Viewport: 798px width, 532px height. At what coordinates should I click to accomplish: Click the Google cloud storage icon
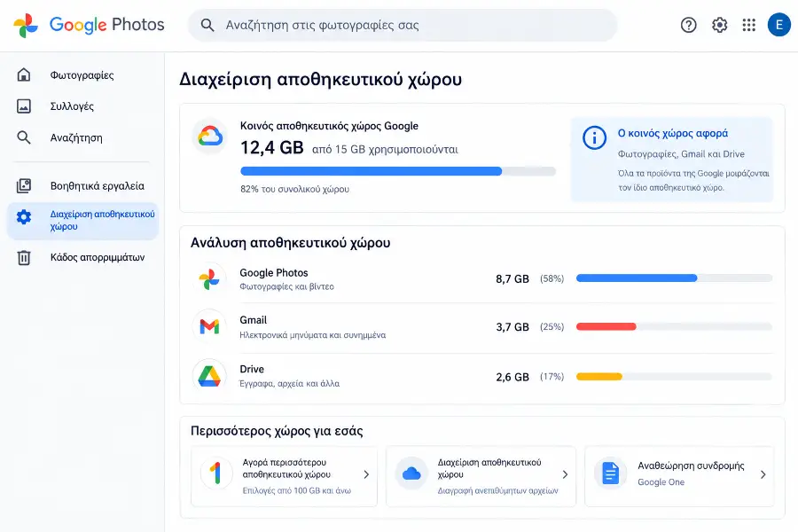[x=210, y=137]
